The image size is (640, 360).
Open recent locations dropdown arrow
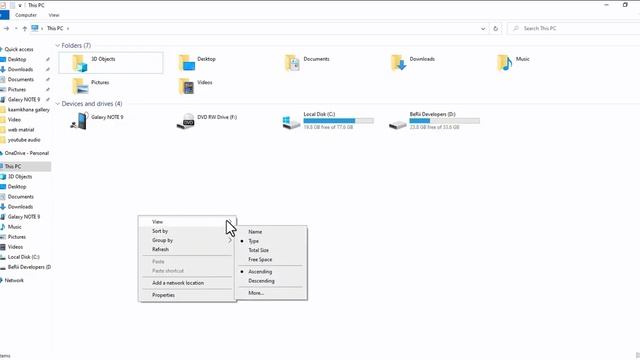click(16, 29)
